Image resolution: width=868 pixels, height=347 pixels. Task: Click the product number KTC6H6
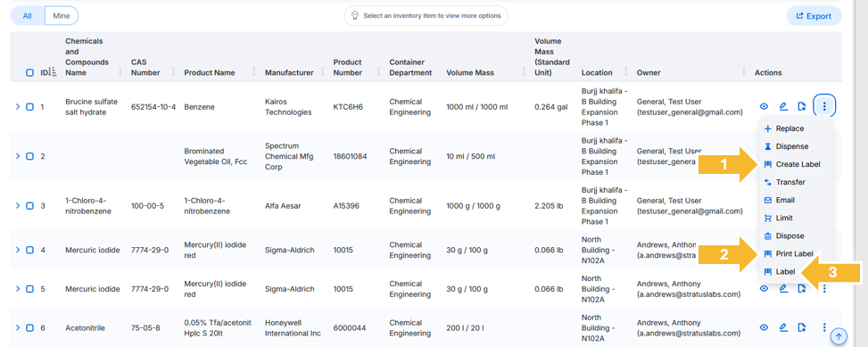(x=348, y=106)
